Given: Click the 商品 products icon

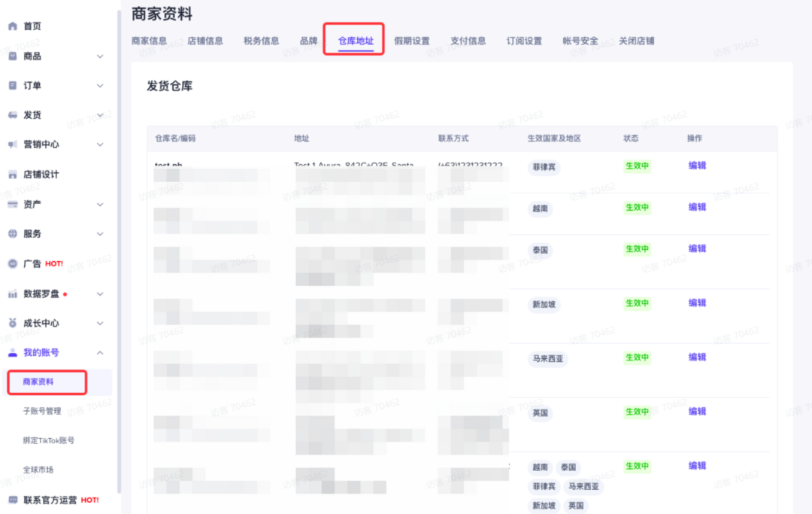Looking at the screenshot, I should point(10,55).
